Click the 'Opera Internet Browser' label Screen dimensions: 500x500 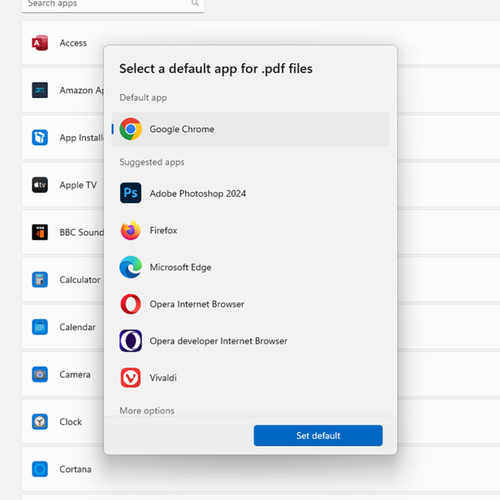point(197,304)
